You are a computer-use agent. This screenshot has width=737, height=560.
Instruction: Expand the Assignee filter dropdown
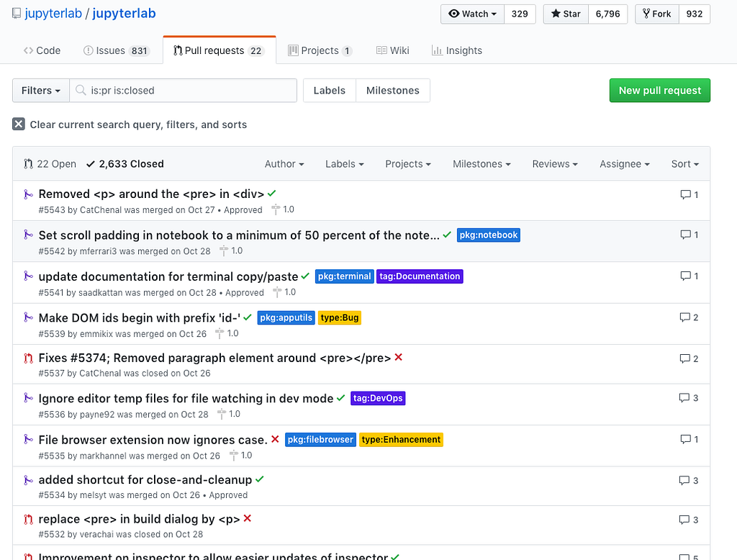point(625,164)
